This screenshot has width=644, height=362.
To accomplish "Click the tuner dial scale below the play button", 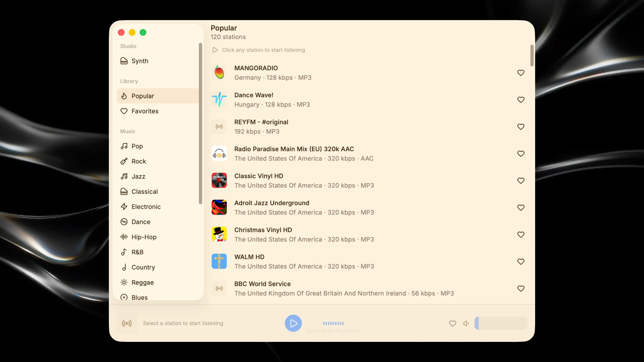I will [333, 330].
